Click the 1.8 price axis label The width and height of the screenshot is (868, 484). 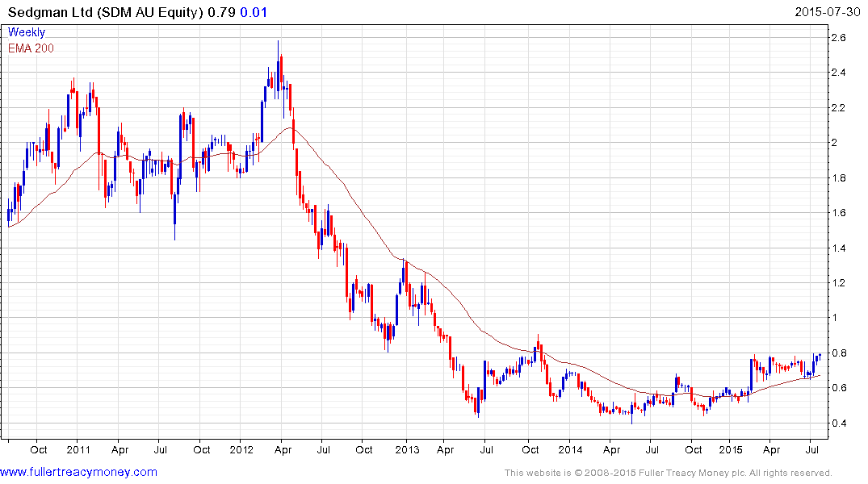(838, 177)
